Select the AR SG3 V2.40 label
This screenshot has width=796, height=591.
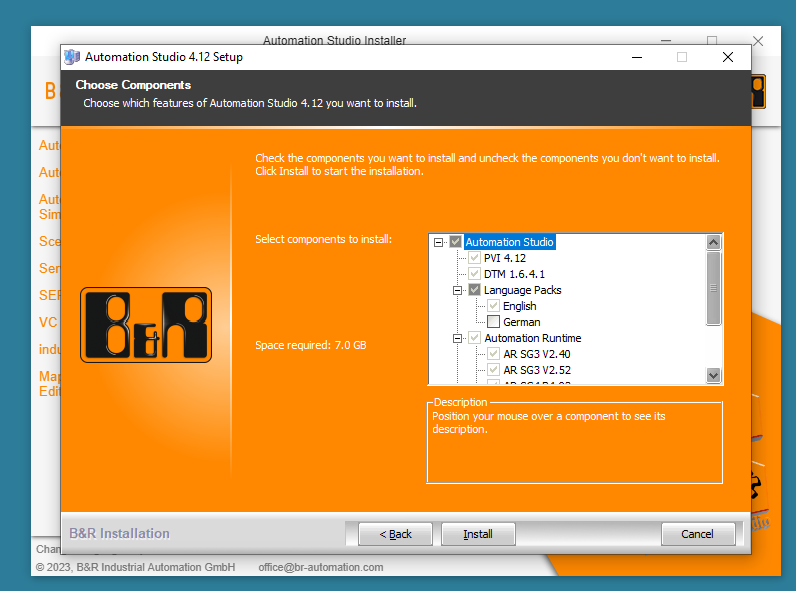point(537,354)
